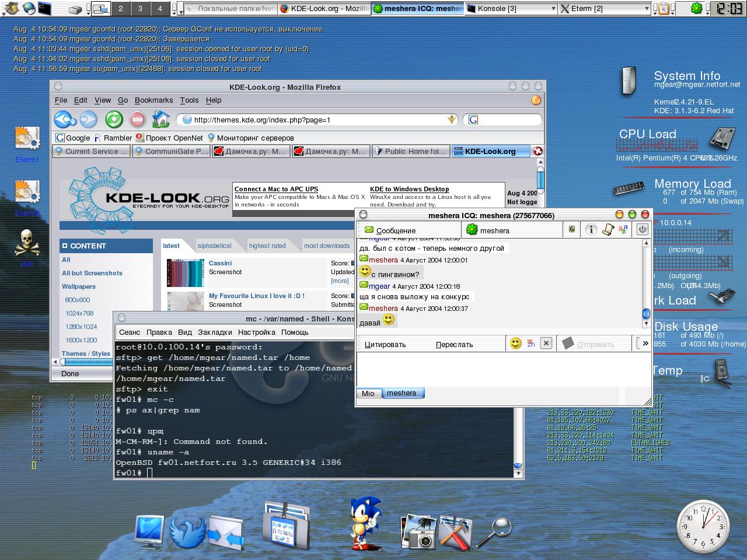
Task: Click the yellow G icon in ICQ toolbar
Action: click(x=572, y=229)
